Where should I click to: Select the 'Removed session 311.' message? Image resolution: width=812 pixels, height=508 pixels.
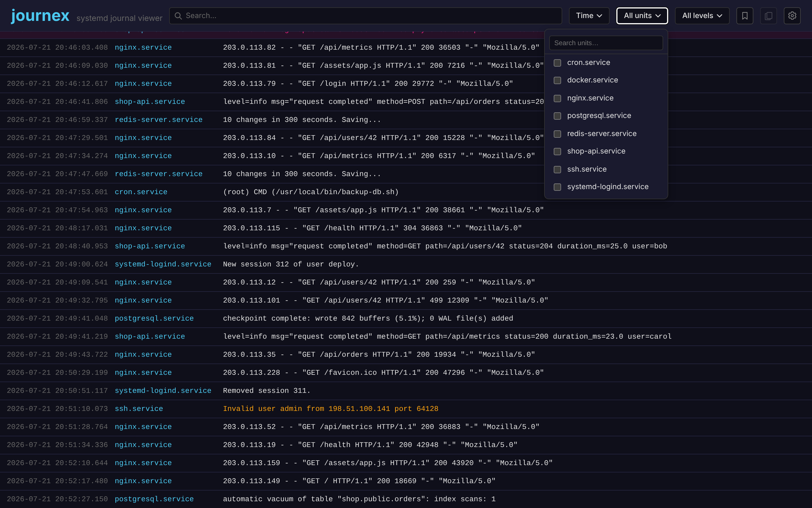click(267, 391)
